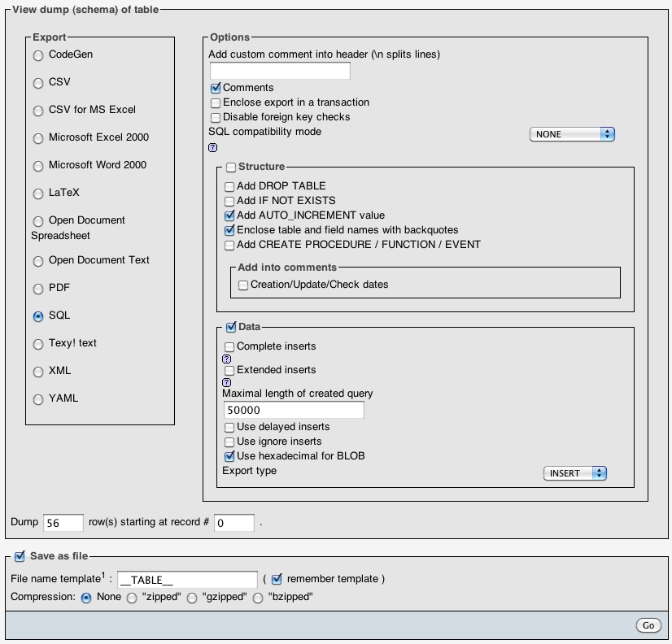
Task: Select the CSV export format
Action: [x=38, y=83]
